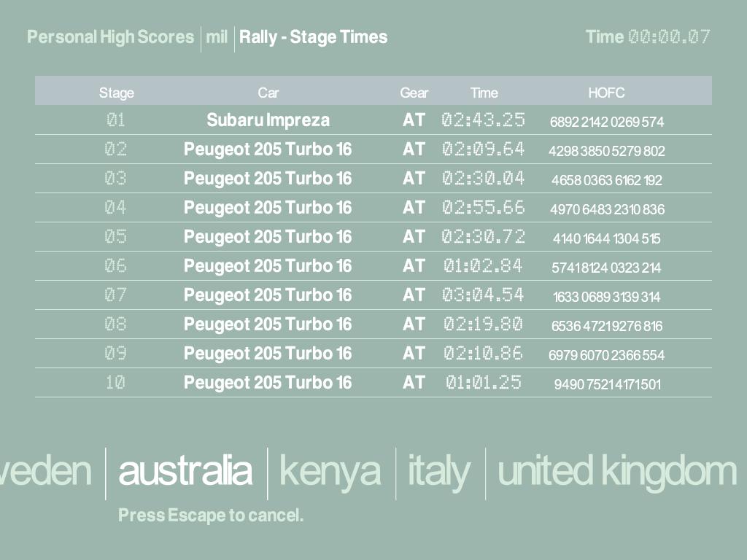Click stage 06 time 01:02.84
The height and width of the screenshot is (560, 747).
(483, 266)
